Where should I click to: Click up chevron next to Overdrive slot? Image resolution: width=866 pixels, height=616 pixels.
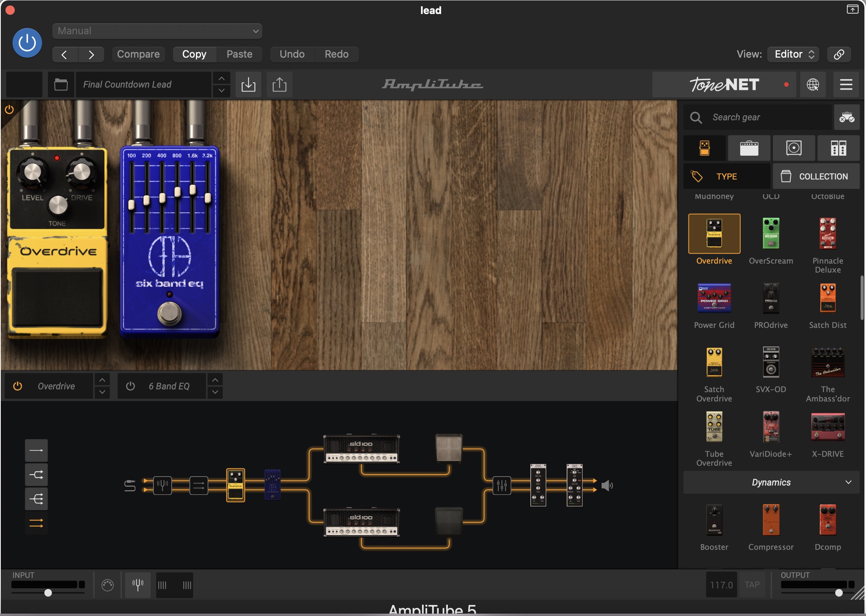pyautogui.click(x=102, y=380)
